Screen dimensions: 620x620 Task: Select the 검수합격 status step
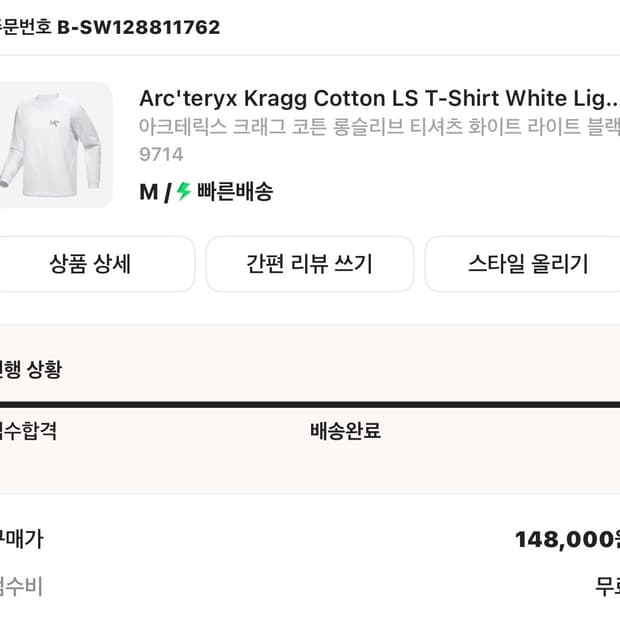pos(28,431)
